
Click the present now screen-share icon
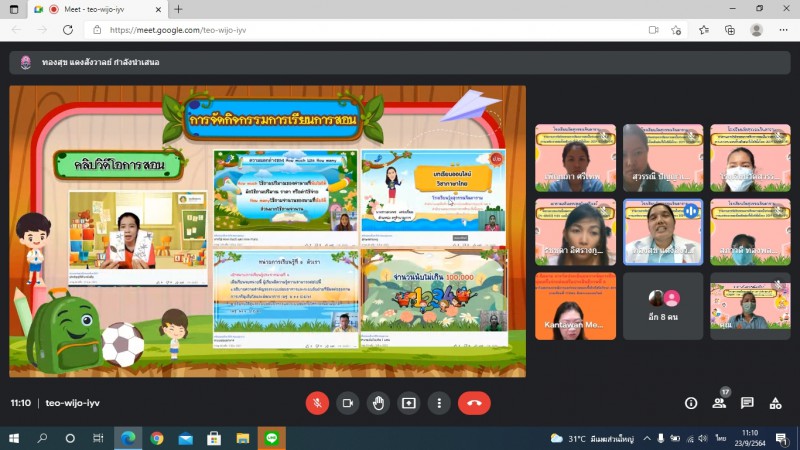[408, 403]
